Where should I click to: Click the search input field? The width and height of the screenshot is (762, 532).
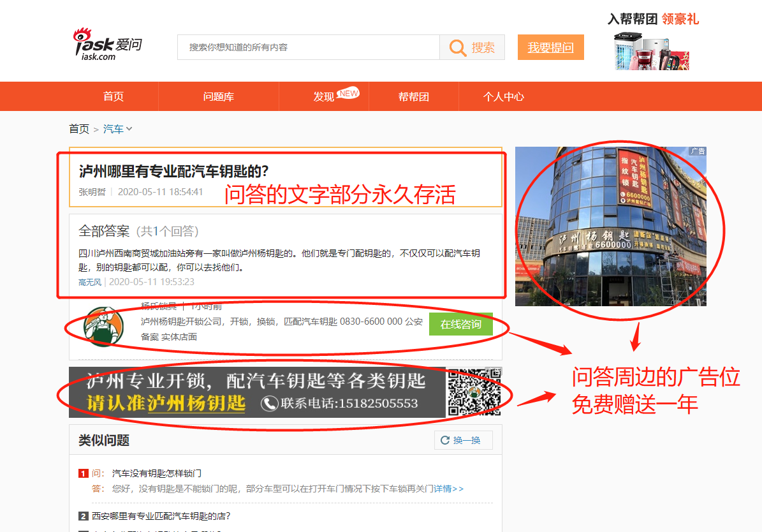coord(308,48)
